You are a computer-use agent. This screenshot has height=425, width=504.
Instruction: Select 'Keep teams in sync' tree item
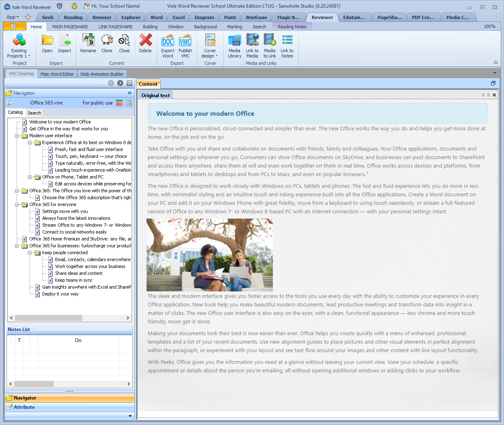(x=74, y=280)
